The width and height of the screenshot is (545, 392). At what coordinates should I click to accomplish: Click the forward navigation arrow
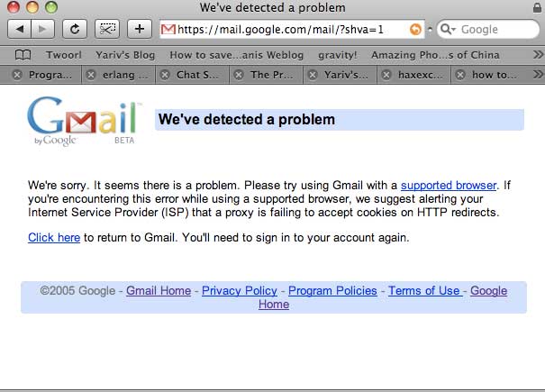tap(43, 29)
